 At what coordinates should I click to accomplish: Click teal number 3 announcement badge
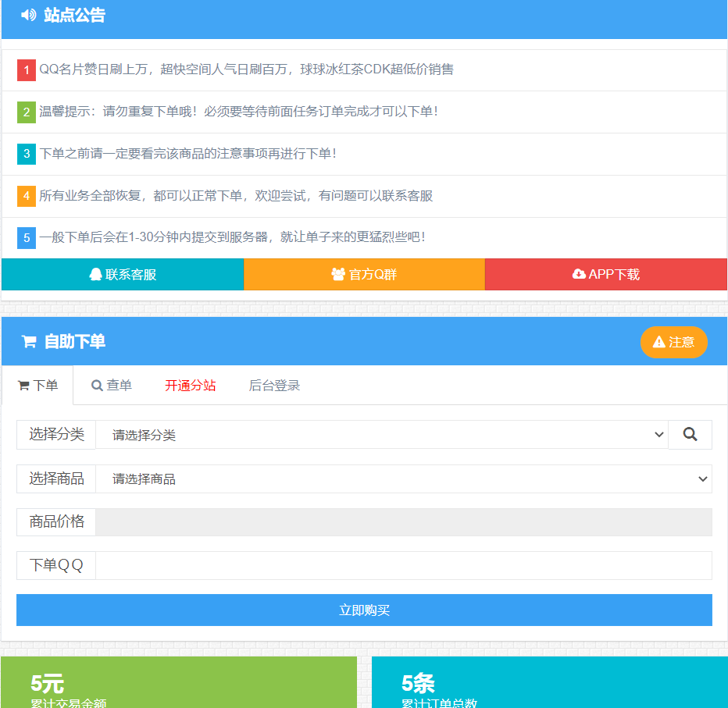[27, 154]
